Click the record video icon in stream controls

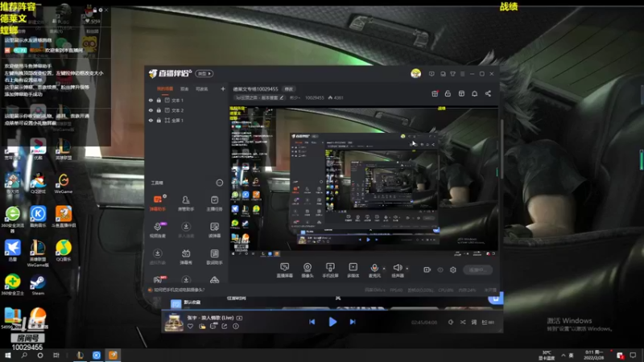tap(427, 269)
